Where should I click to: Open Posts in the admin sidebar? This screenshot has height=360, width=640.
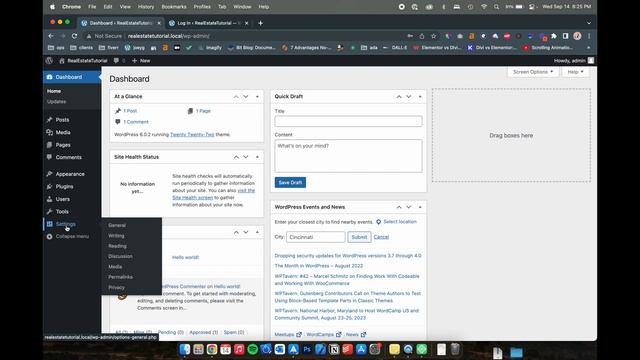click(x=62, y=120)
